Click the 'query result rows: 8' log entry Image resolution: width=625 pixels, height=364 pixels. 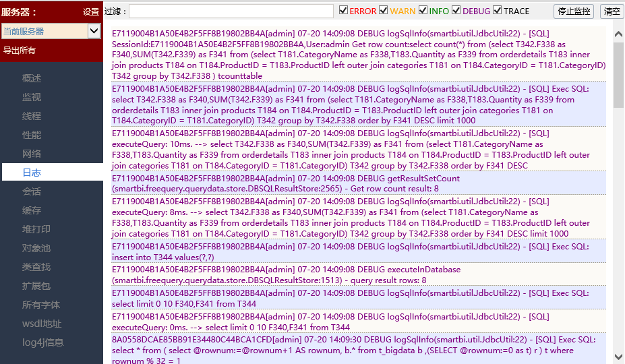point(359,275)
